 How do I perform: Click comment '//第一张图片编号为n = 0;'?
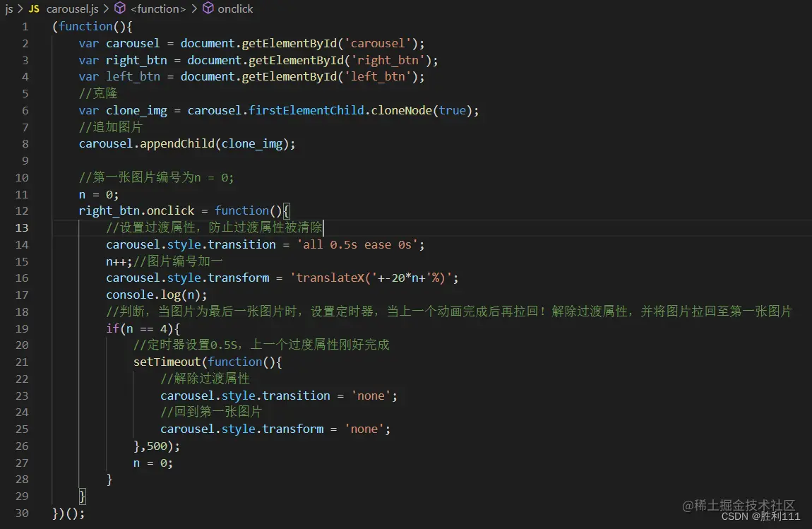click(x=156, y=178)
